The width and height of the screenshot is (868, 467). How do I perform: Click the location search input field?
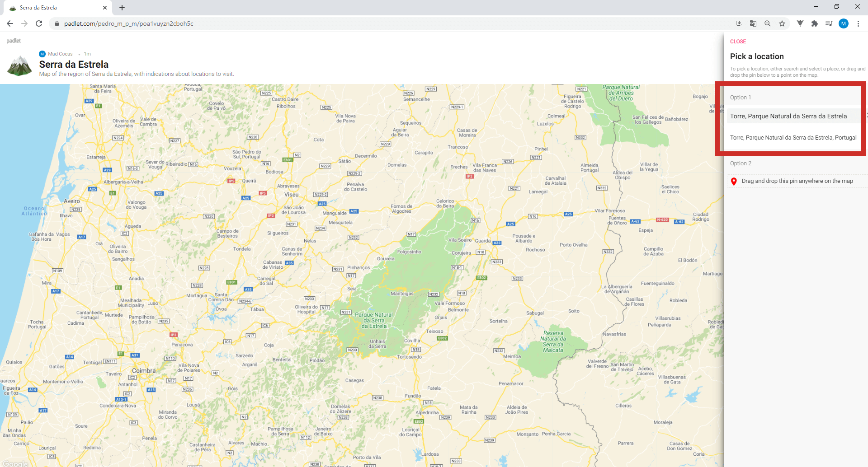point(793,116)
